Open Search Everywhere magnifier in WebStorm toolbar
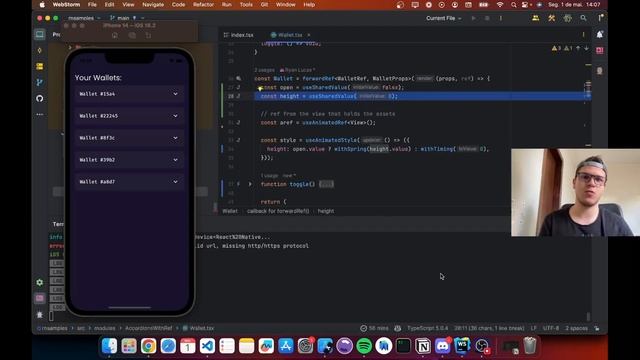This screenshot has height=360, width=640. (x=584, y=18)
